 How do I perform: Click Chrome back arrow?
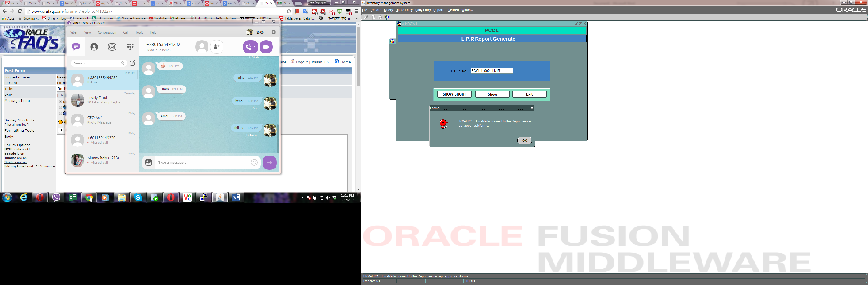(x=5, y=11)
